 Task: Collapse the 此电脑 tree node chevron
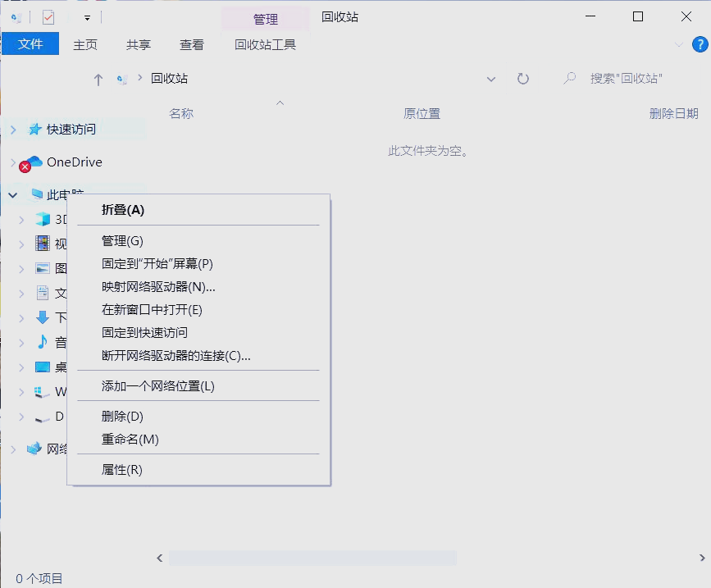click(x=12, y=195)
